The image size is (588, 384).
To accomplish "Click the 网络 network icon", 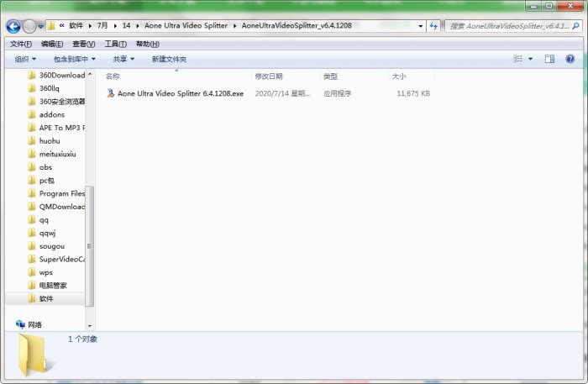I will coord(20,324).
